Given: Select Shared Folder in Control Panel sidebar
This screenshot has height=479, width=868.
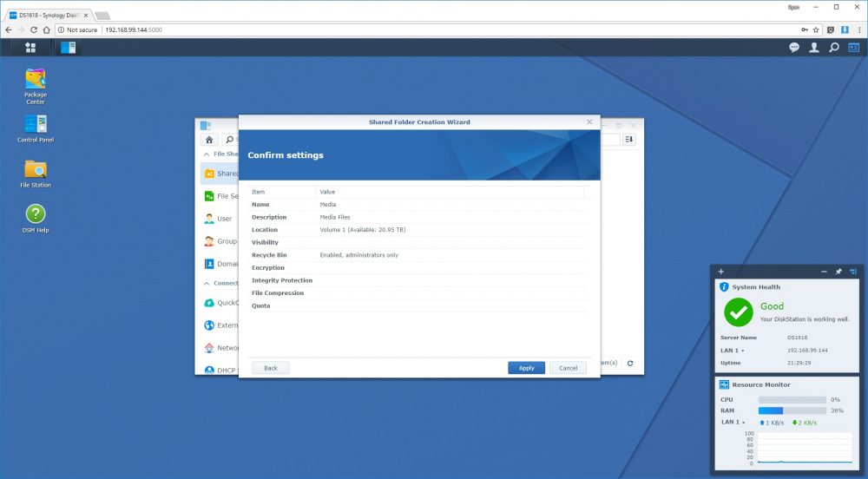Looking at the screenshot, I should [x=220, y=174].
